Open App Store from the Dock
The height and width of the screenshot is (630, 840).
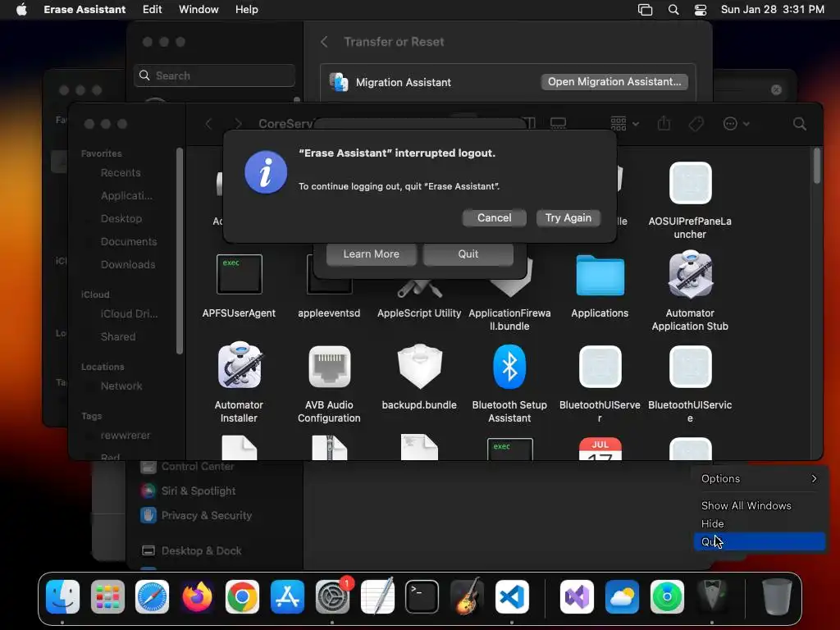[288, 596]
